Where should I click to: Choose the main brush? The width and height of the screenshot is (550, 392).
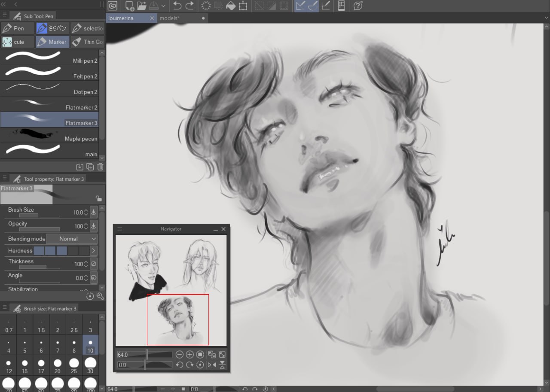pos(49,151)
